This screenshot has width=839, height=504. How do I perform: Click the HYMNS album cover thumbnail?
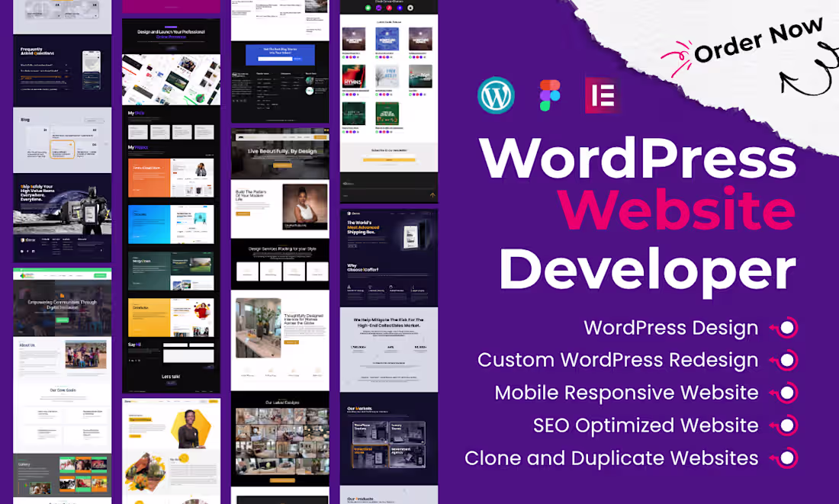[353, 76]
